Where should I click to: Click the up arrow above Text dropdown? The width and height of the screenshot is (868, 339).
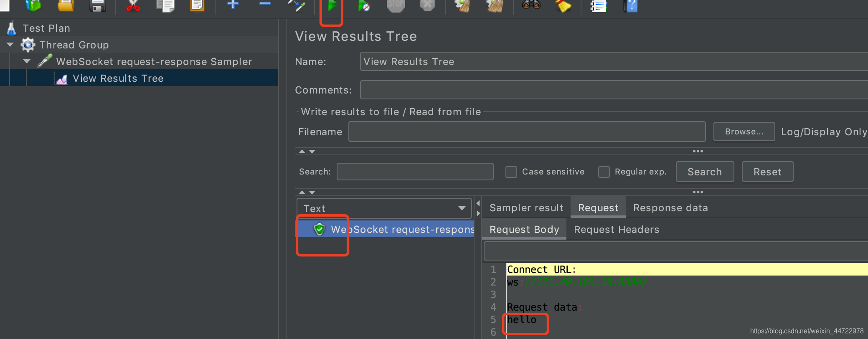302,192
